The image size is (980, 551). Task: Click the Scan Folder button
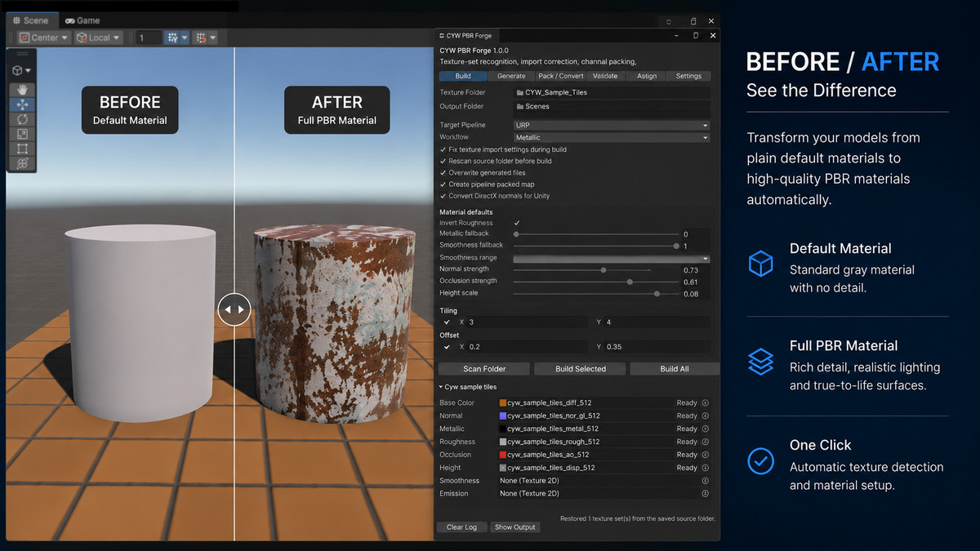tap(484, 369)
